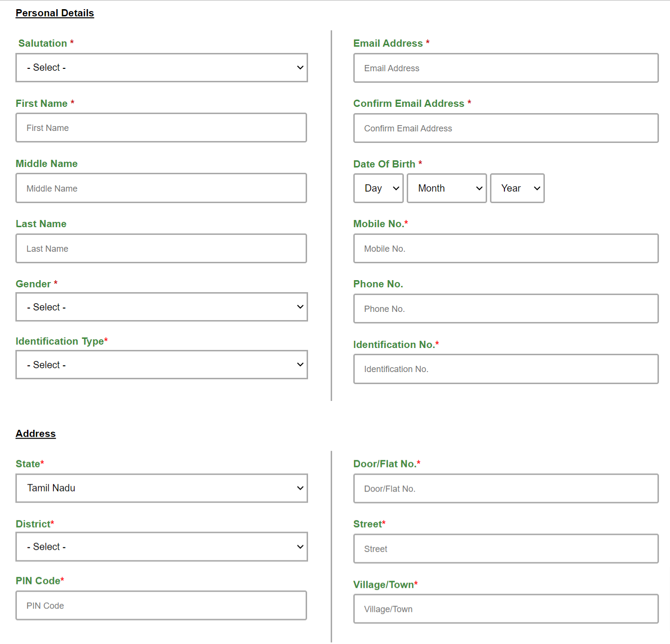Open the Salutation dropdown
Screen dimensions: 670x644
(x=162, y=67)
